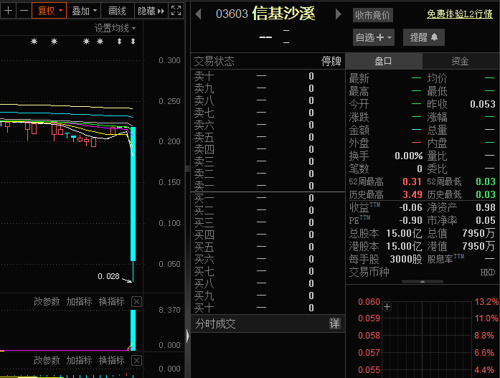
Task: Click 加指标 in the upper indicator panel
Action: (79, 302)
